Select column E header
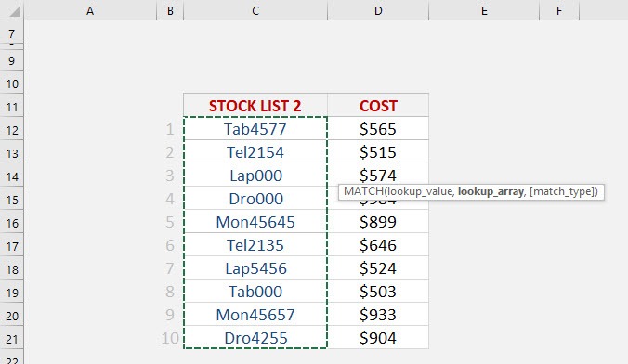The image size is (628, 364). pyautogui.click(x=484, y=10)
